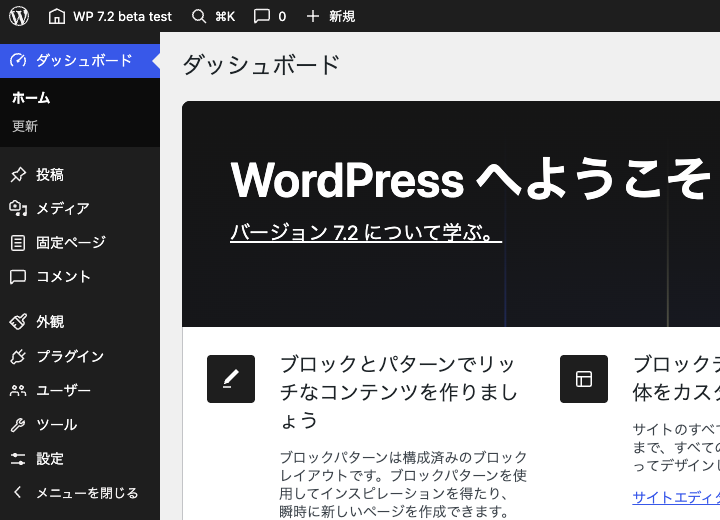Click heading 'ブロックとパターンでリッチなコンテンツを作りましょう'
This screenshot has width=720, height=520.
point(399,392)
